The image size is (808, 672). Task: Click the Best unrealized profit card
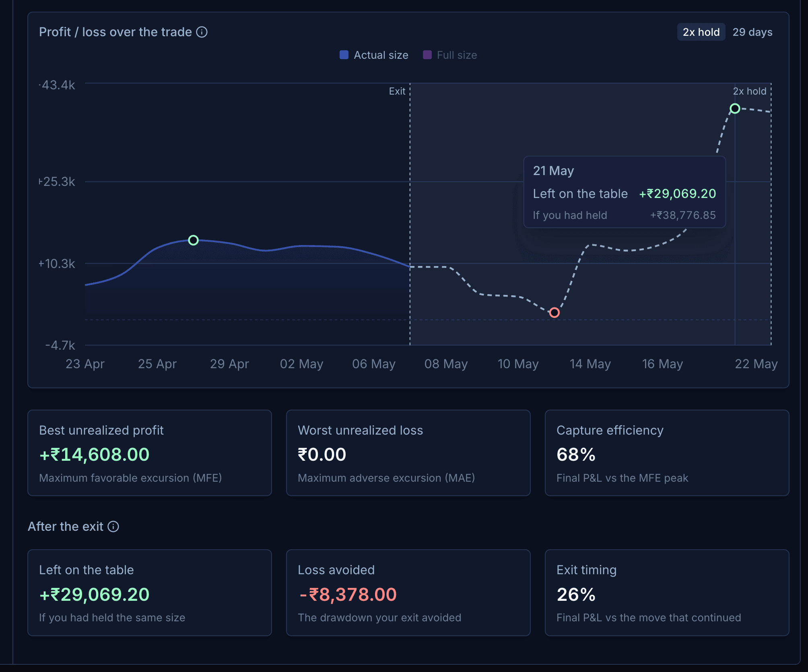point(150,453)
